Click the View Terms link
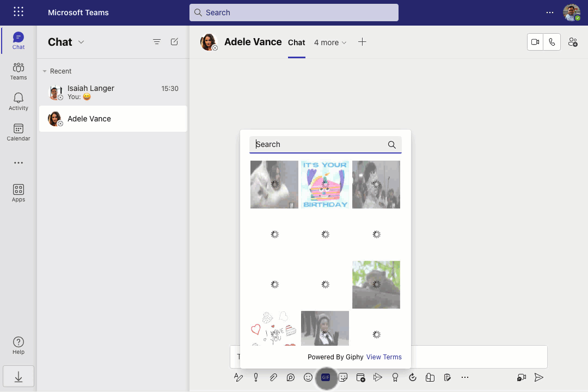588x392 pixels. coord(384,357)
